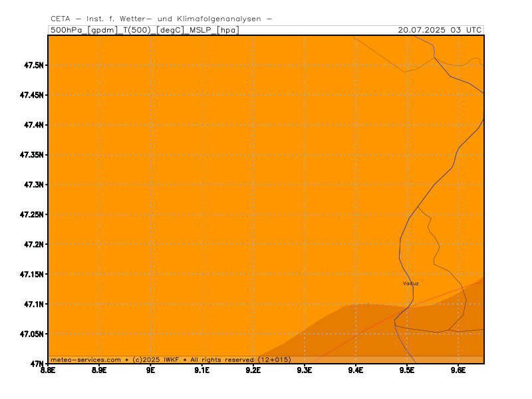Image resolution: width=532 pixels, height=399 pixels.
Task: Click the 8.9E longitude label
Action: point(99,370)
